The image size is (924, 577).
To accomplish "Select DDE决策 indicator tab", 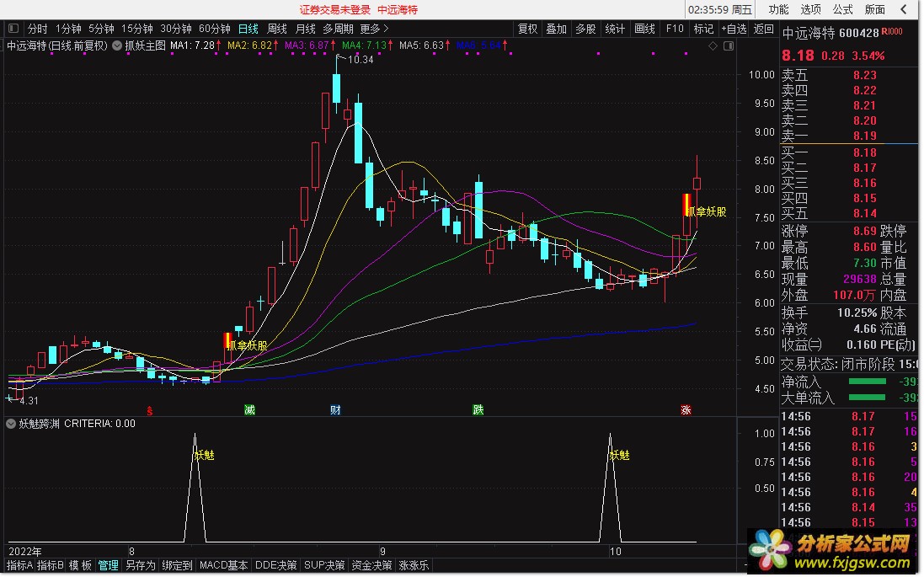I will [275, 565].
